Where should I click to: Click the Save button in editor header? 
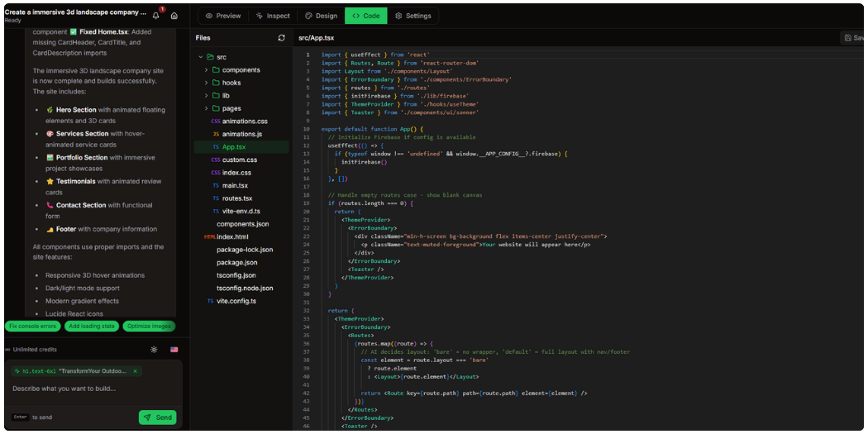coord(854,38)
